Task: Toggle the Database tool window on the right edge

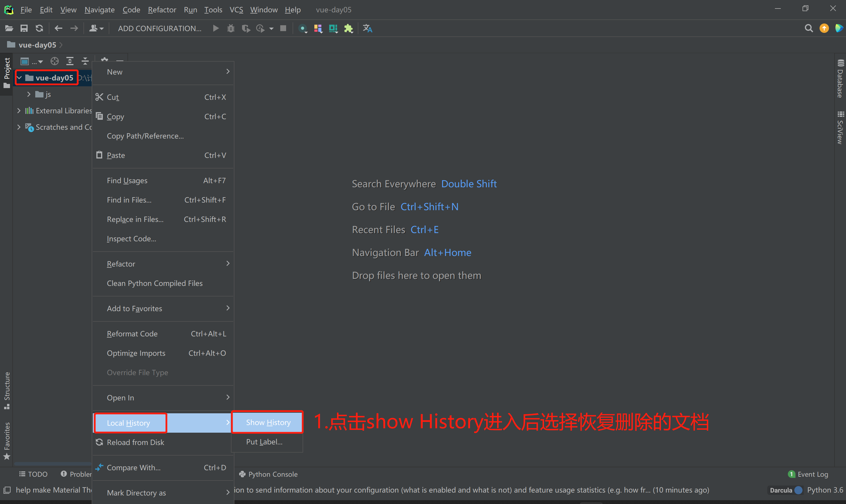Action: coord(840,79)
